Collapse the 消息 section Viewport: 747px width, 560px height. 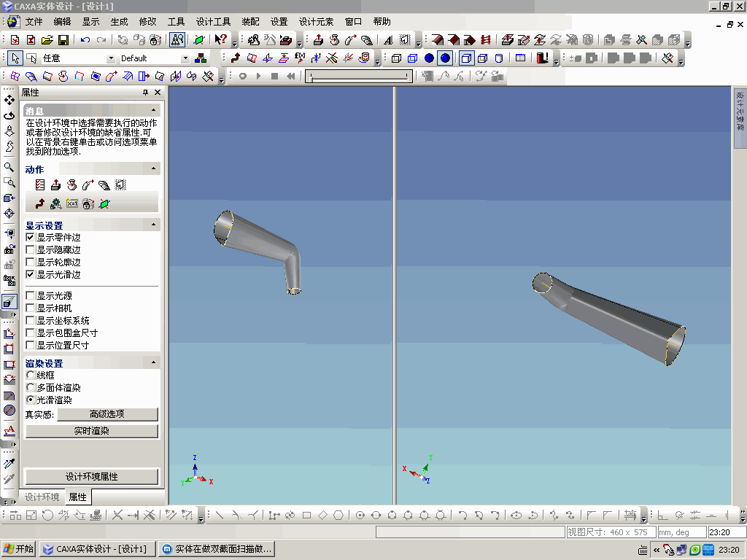(153, 110)
